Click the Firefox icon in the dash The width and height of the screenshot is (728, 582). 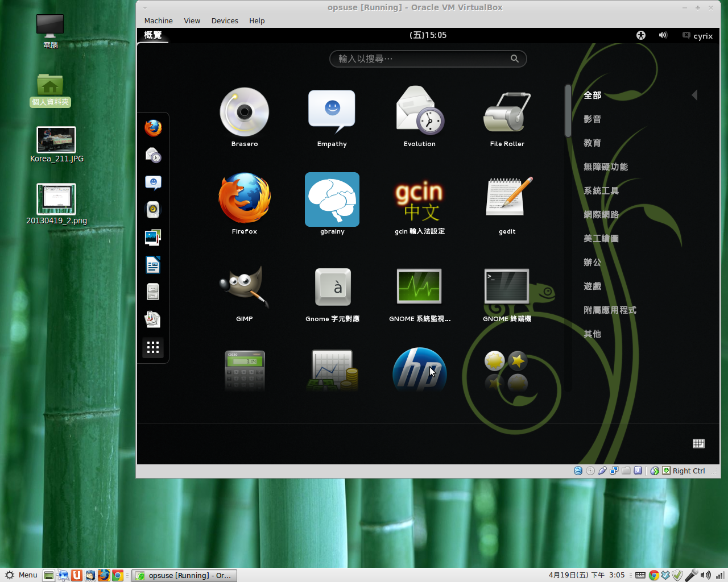(x=153, y=128)
